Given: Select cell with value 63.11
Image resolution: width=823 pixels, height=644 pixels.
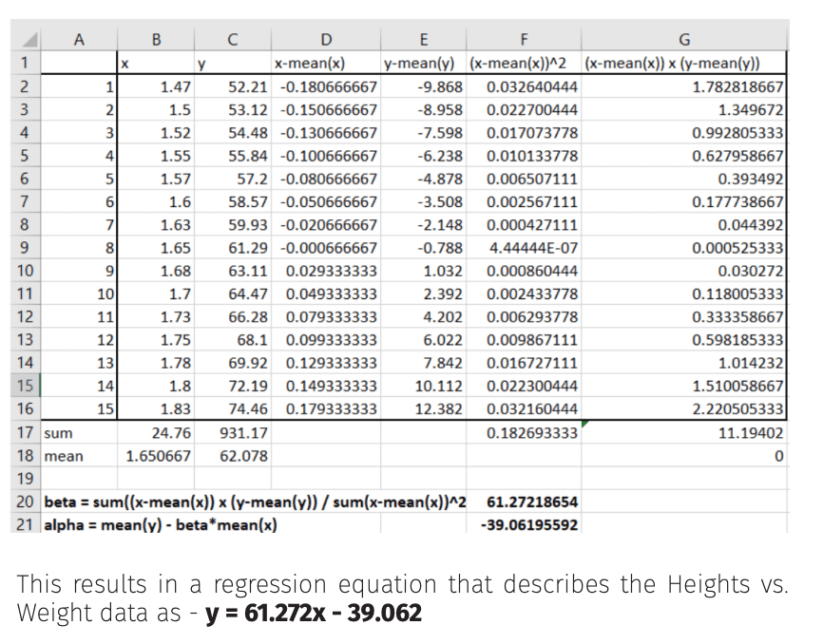Looking at the screenshot, I should pyautogui.click(x=233, y=271).
